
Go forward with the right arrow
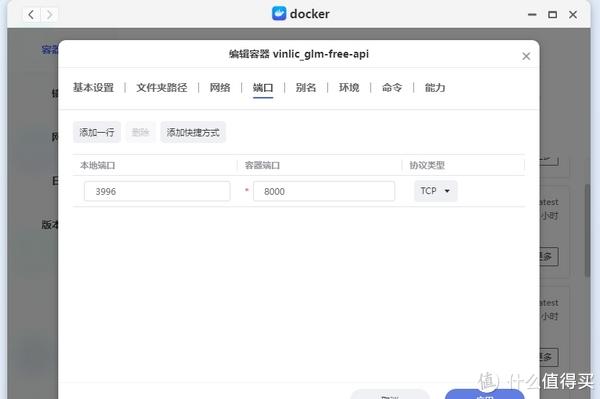tap(49, 15)
